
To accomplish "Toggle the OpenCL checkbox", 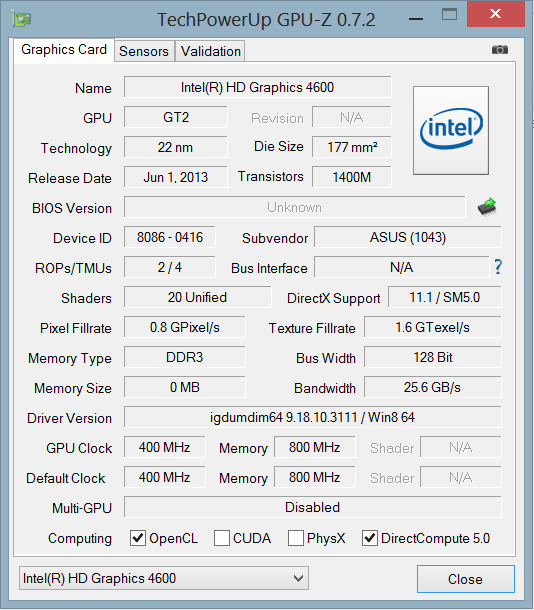I will [x=138, y=538].
